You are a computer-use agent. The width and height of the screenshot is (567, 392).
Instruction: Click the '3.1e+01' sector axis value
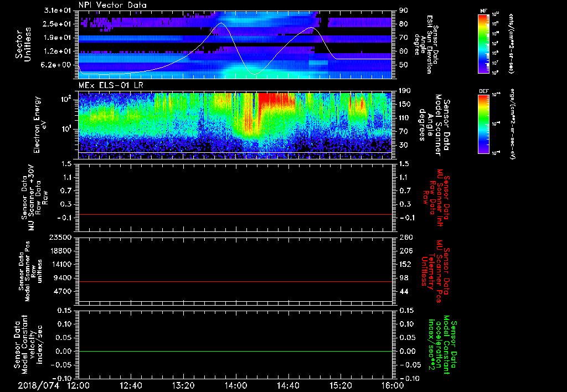58,11
